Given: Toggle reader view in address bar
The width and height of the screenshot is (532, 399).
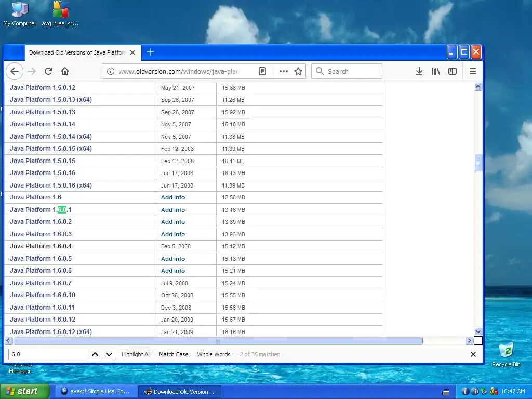Looking at the screenshot, I should coord(262,71).
